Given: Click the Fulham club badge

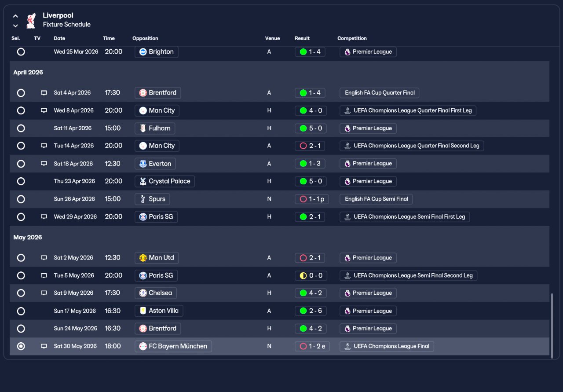Looking at the screenshot, I should [x=143, y=128].
